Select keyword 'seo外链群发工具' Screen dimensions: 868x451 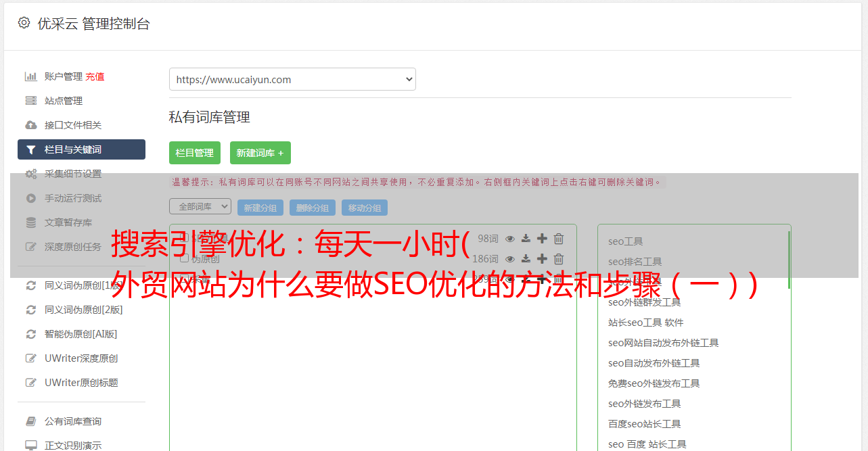click(x=645, y=302)
